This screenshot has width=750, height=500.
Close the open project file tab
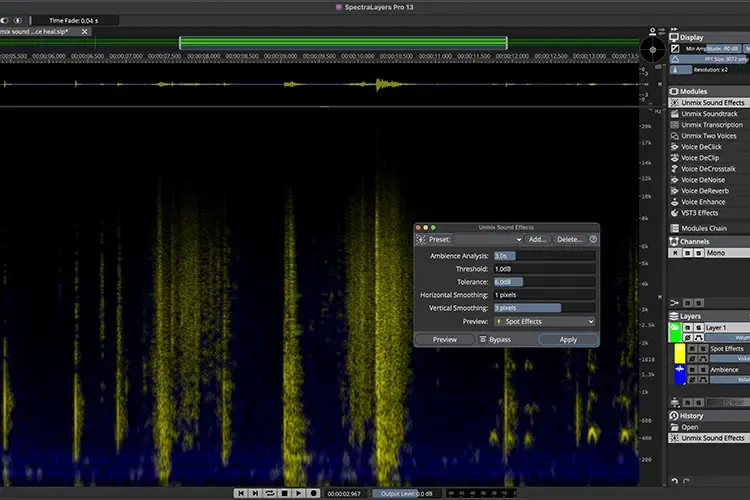pyautogui.click(x=85, y=32)
